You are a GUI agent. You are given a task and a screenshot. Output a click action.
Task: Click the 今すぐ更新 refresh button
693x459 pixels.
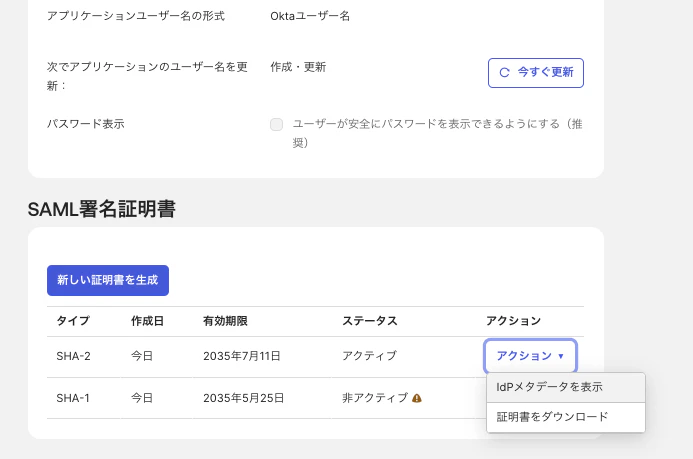[536, 73]
